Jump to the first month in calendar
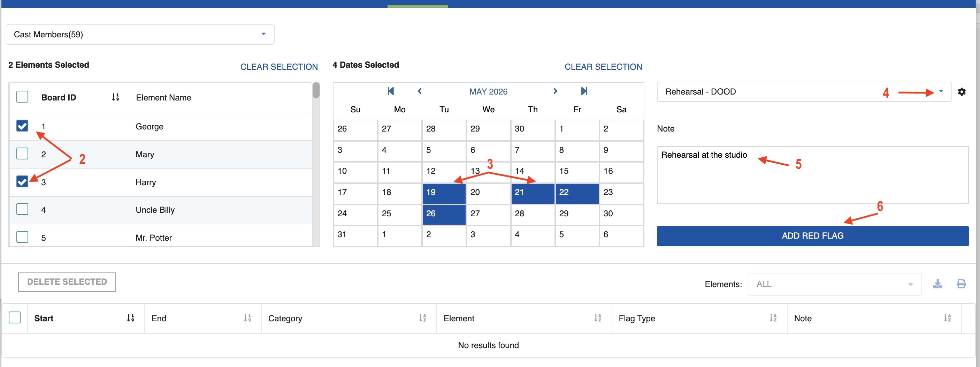The image size is (980, 367). click(391, 91)
